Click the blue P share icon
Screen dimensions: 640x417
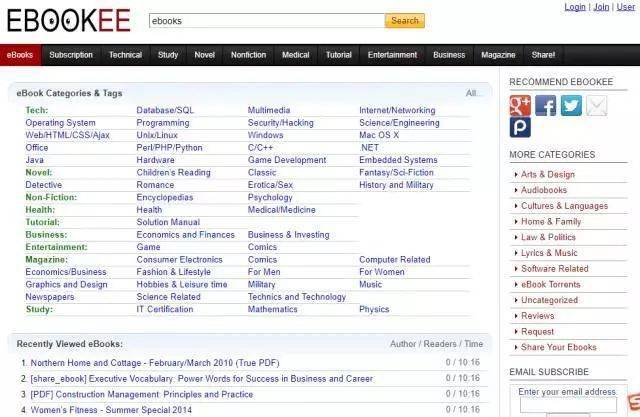pos(520,127)
